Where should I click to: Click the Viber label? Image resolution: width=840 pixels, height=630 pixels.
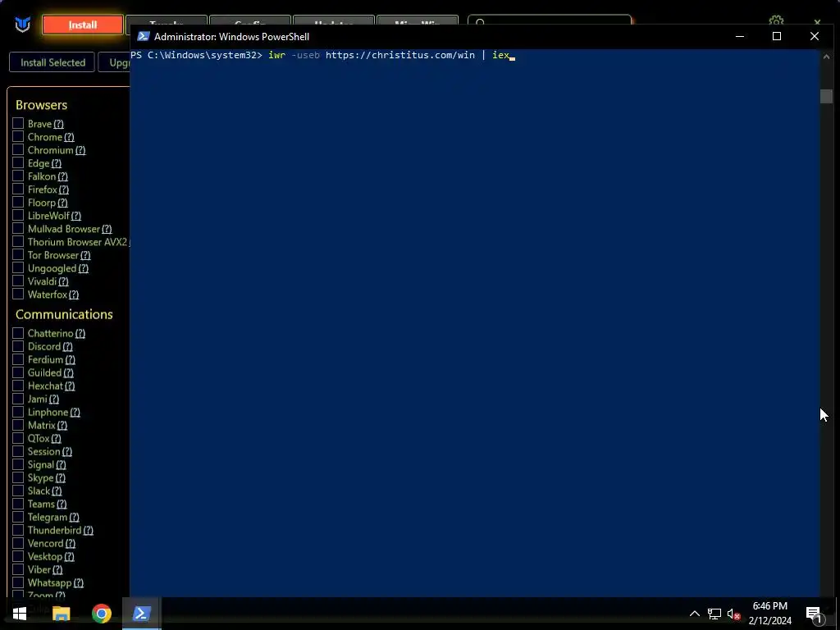click(x=39, y=569)
